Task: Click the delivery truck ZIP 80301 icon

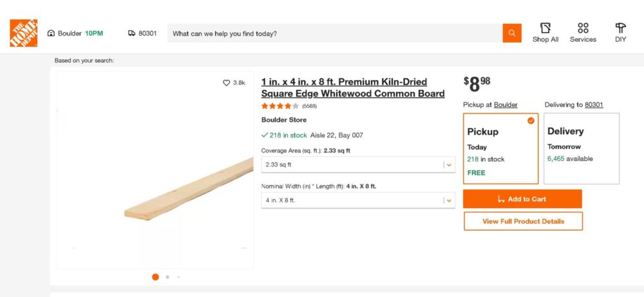Action: coord(132,34)
